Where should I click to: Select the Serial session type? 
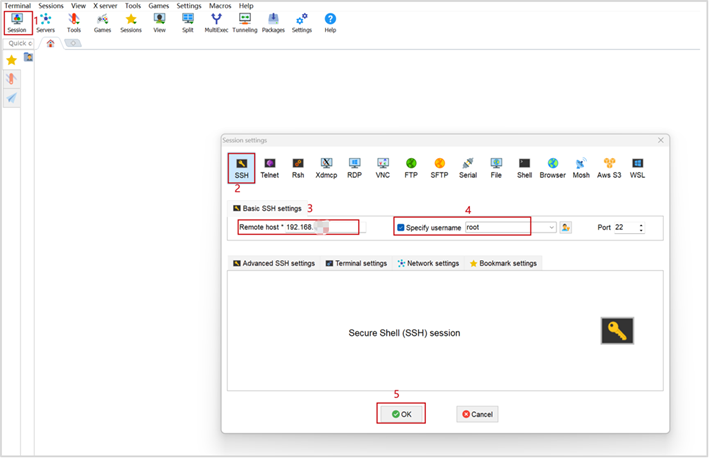(468, 167)
